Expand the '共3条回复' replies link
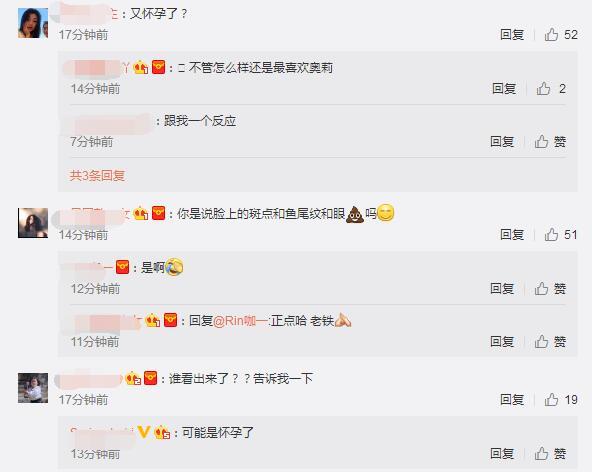Image resolution: width=592 pixels, height=472 pixels. tap(97, 176)
